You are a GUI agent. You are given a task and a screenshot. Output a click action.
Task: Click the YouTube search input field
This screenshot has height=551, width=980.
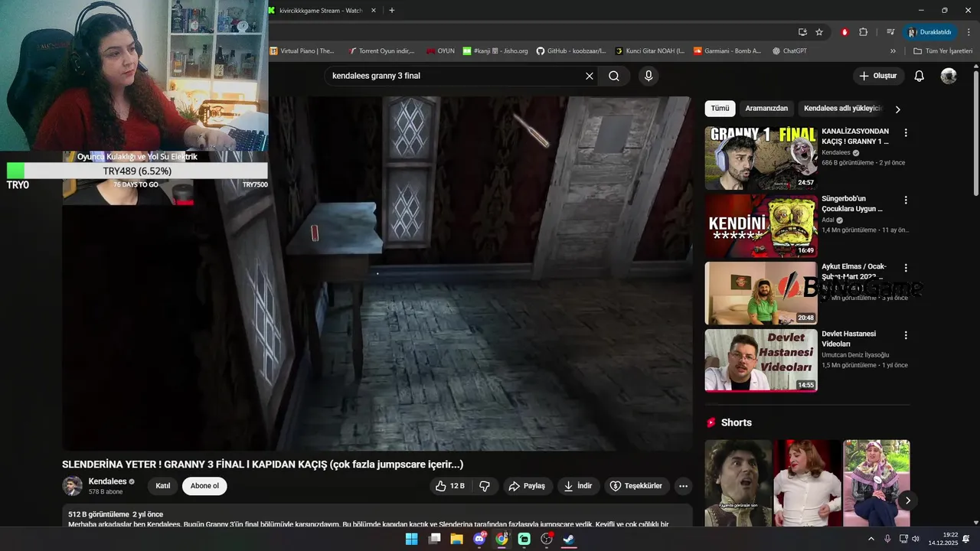tap(455, 76)
